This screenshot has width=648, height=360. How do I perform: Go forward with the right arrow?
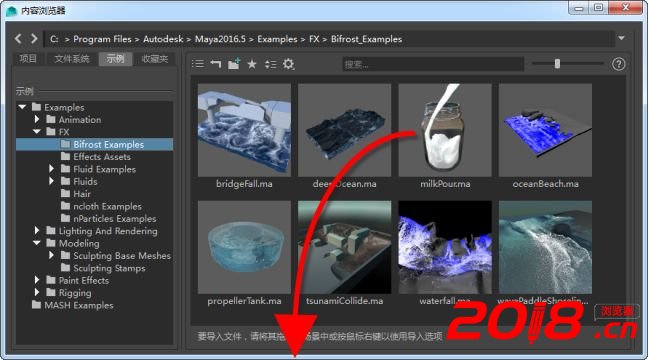click(34, 39)
